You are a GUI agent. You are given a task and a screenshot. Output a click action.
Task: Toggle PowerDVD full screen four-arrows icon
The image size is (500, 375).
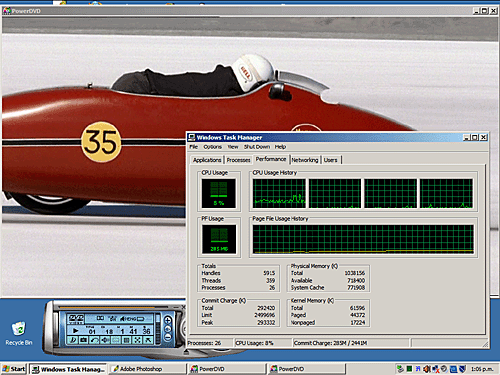click(x=137, y=340)
